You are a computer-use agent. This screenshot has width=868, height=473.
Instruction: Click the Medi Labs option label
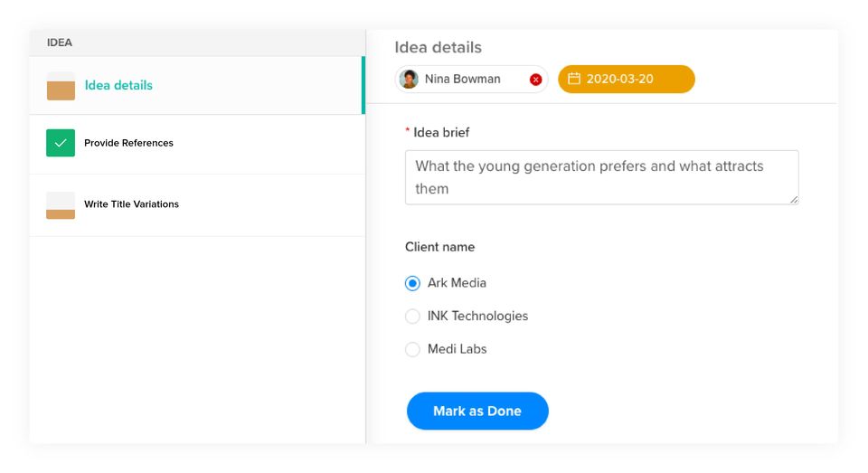coord(458,349)
